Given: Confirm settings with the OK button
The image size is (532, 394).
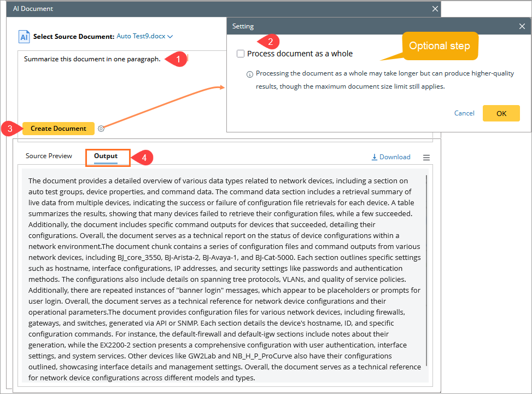Looking at the screenshot, I should pos(501,113).
